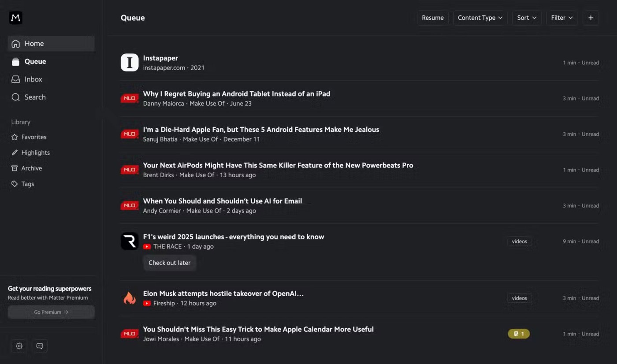Open the feedback chat bubble icon
Screen dimensions: 617x364
40,346
